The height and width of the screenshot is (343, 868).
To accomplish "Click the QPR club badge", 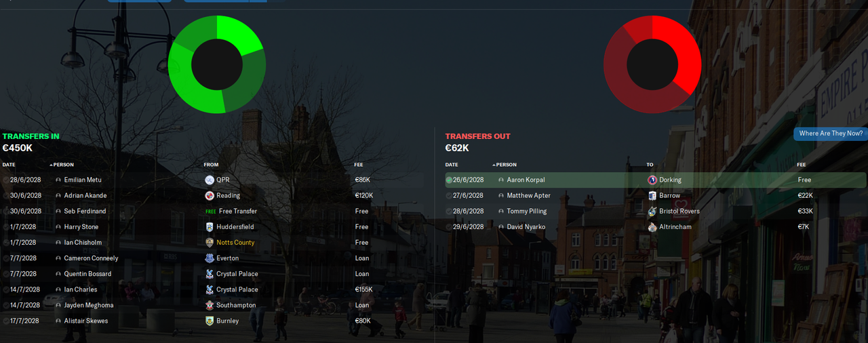I will tap(210, 180).
